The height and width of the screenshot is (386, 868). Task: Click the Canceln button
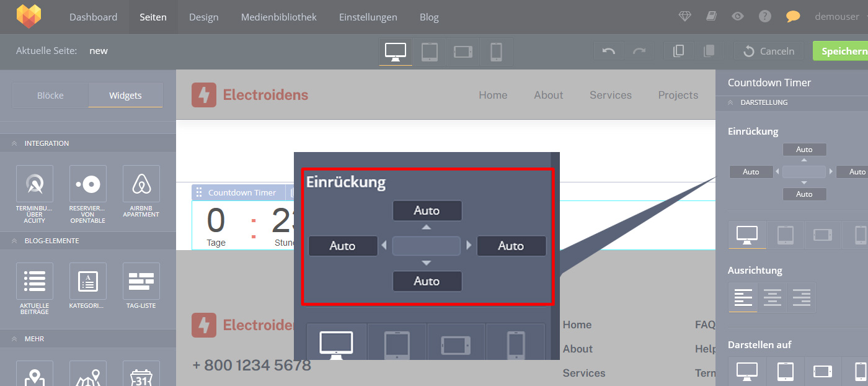[769, 52]
